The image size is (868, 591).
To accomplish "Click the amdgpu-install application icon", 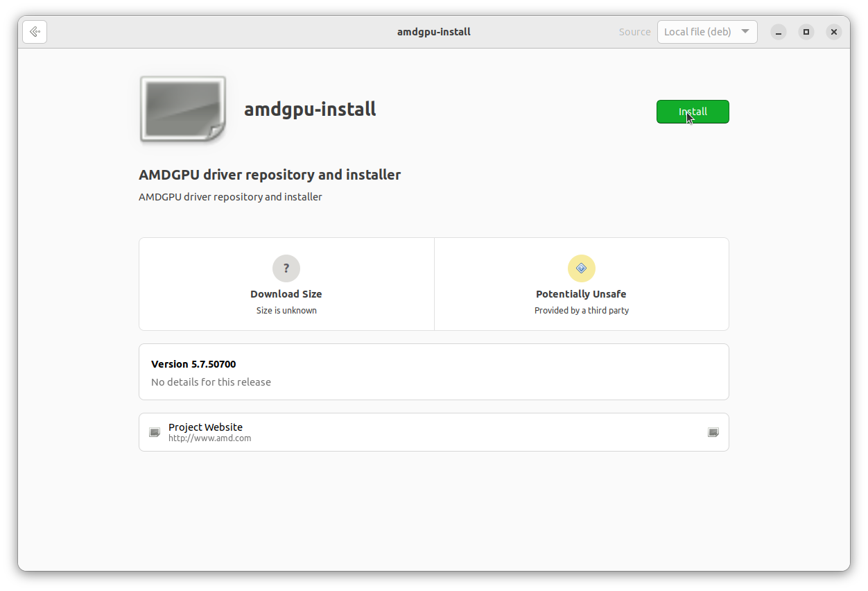I will click(182, 110).
